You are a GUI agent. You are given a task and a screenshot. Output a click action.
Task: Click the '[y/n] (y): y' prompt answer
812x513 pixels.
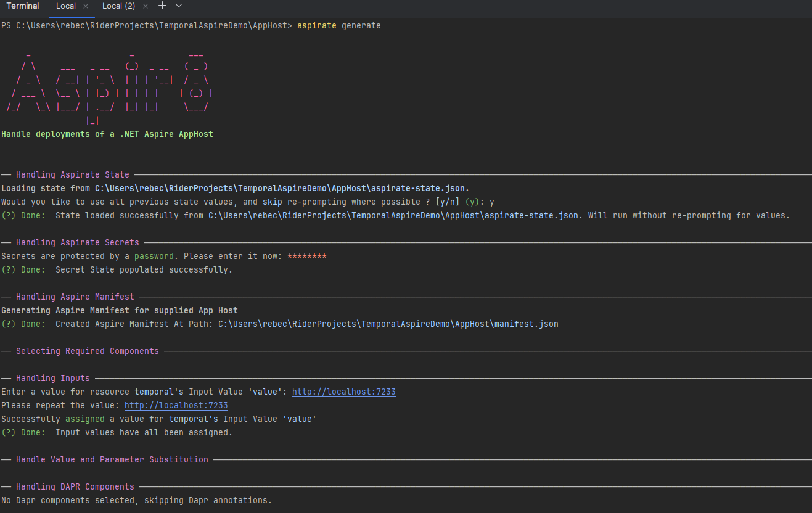click(465, 202)
